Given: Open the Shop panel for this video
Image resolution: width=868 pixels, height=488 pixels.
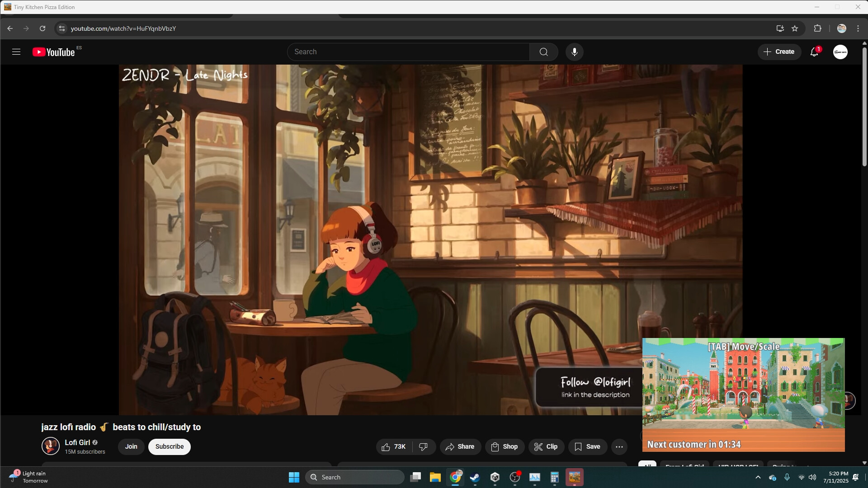Looking at the screenshot, I should pos(505,446).
